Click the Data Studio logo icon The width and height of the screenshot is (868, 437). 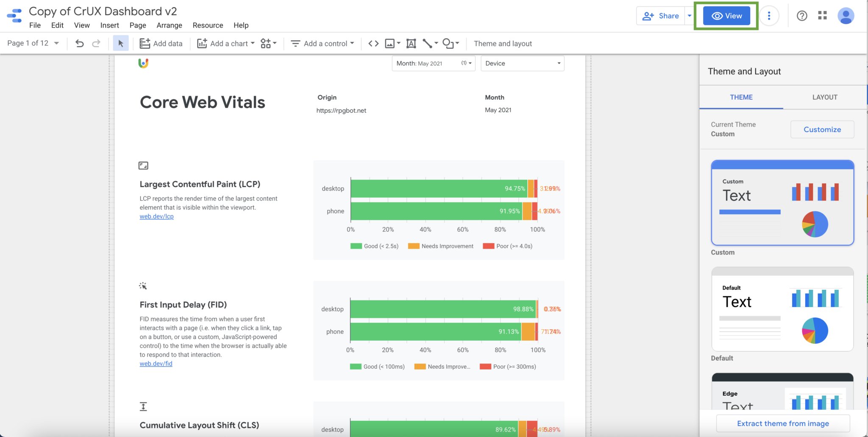coord(14,16)
